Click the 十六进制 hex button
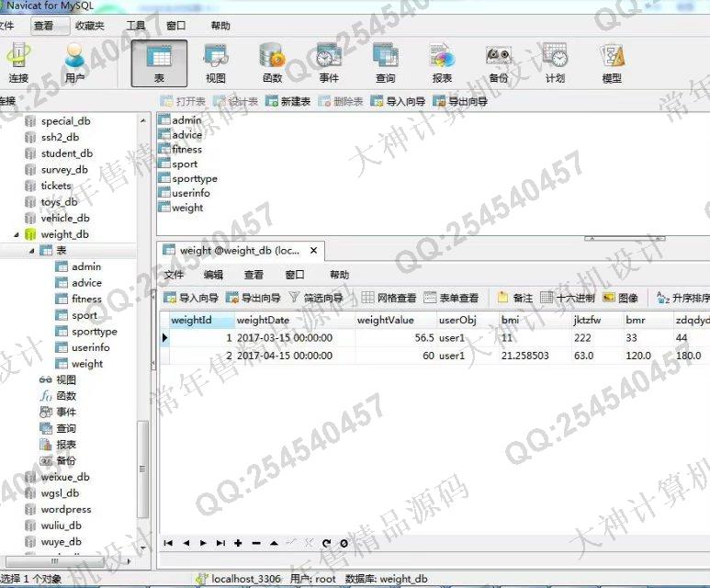 pyautogui.click(x=568, y=298)
